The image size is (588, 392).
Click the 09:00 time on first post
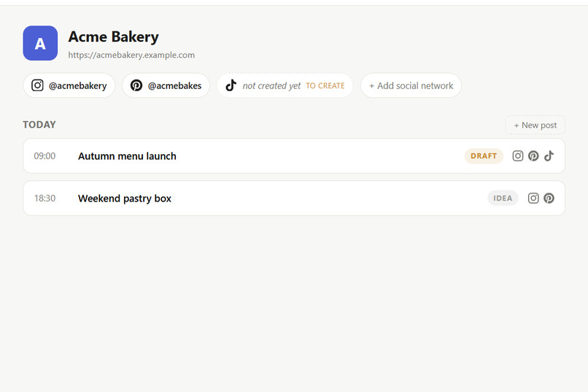pos(45,156)
